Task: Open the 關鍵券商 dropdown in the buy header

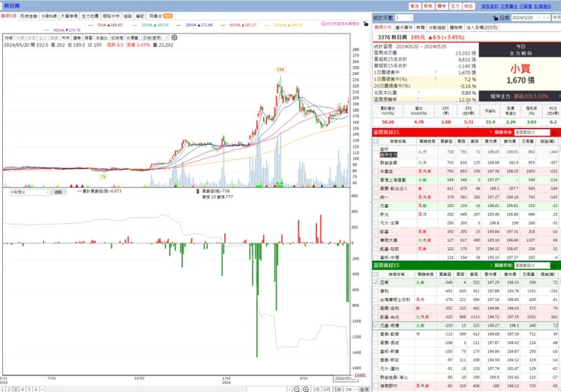Action: [531, 133]
